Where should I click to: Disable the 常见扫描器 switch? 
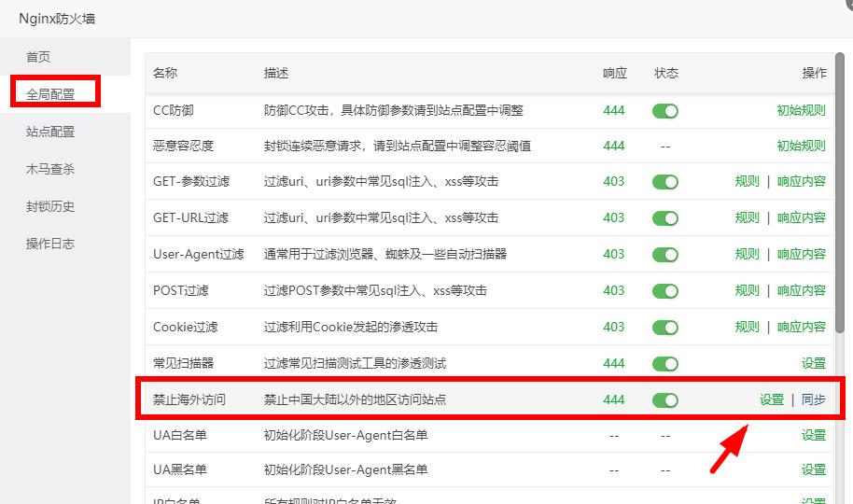pos(665,364)
